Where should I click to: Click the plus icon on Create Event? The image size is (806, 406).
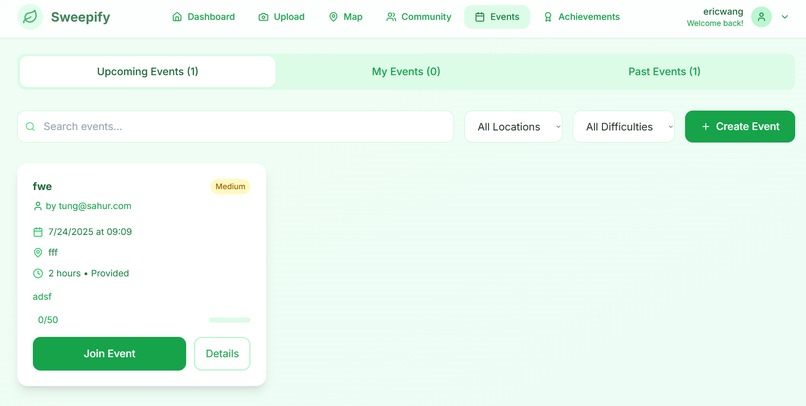pyautogui.click(x=705, y=126)
